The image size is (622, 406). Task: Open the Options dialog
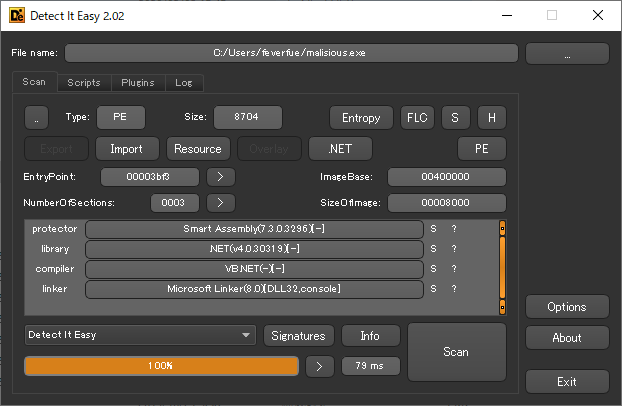tap(567, 307)
